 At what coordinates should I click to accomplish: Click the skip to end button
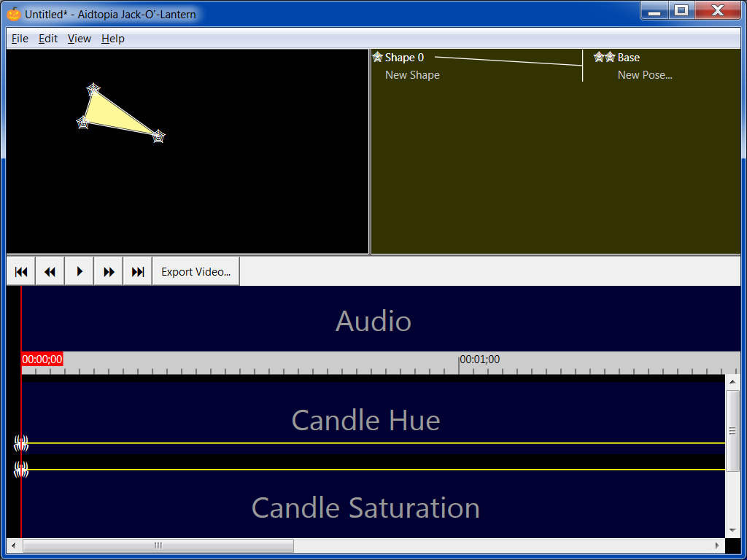click(138, 271)
